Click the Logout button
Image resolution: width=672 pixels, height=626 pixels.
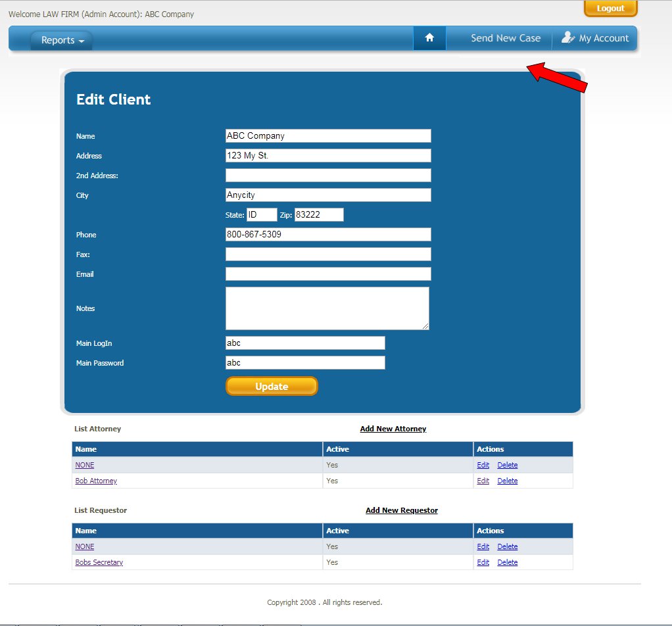point(611,9)
